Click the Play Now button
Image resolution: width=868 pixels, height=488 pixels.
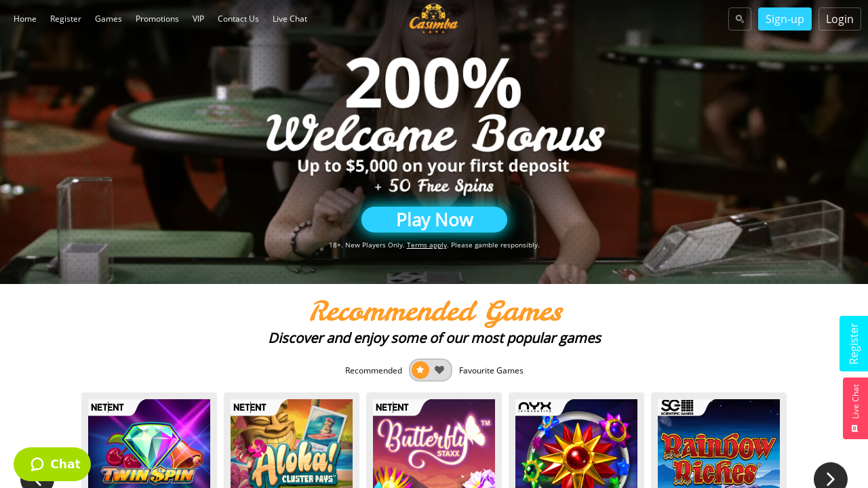(x=434, y=220)
